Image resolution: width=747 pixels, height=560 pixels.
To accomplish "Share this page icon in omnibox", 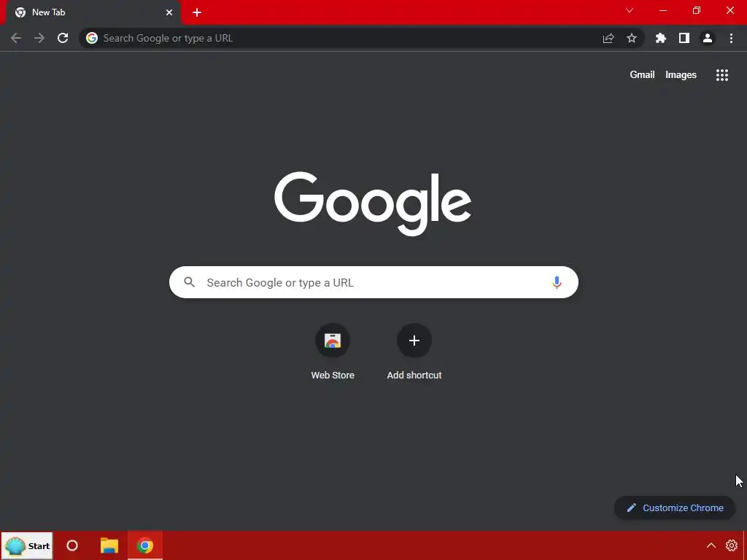I will (x=608, y=38).
